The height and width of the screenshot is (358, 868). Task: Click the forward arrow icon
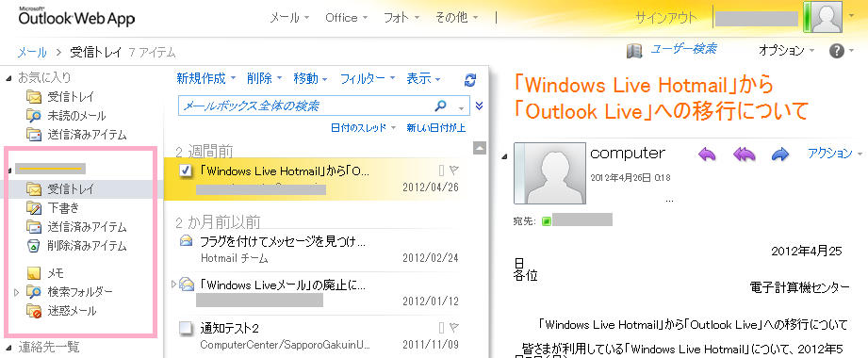coord(780,155)
